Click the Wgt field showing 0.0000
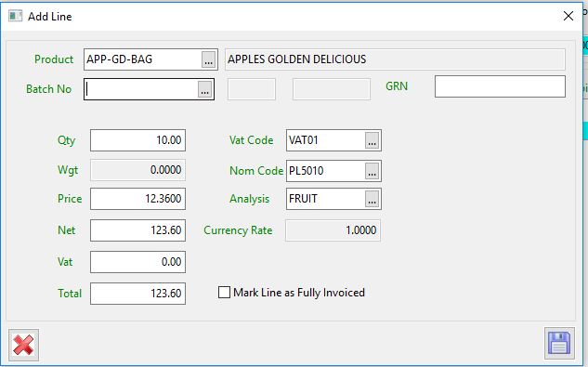Viewport: 588px width, 367px height. point(137,170)
